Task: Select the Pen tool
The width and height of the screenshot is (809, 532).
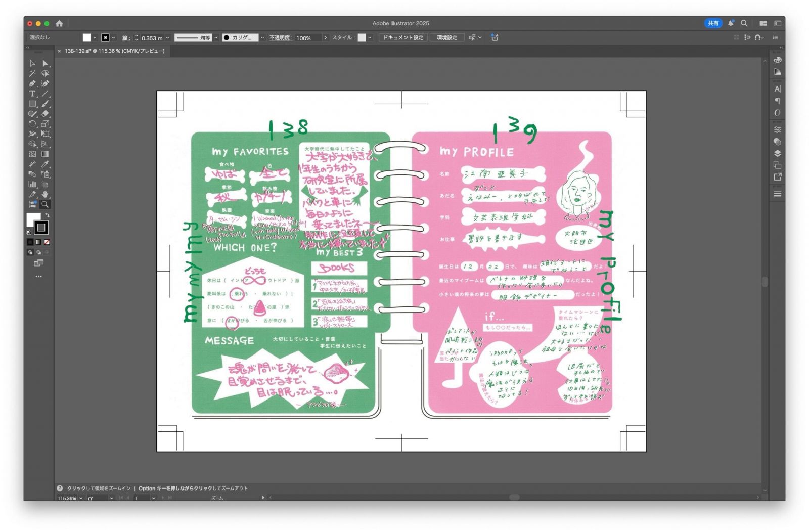Action: [x=32, y=83]
